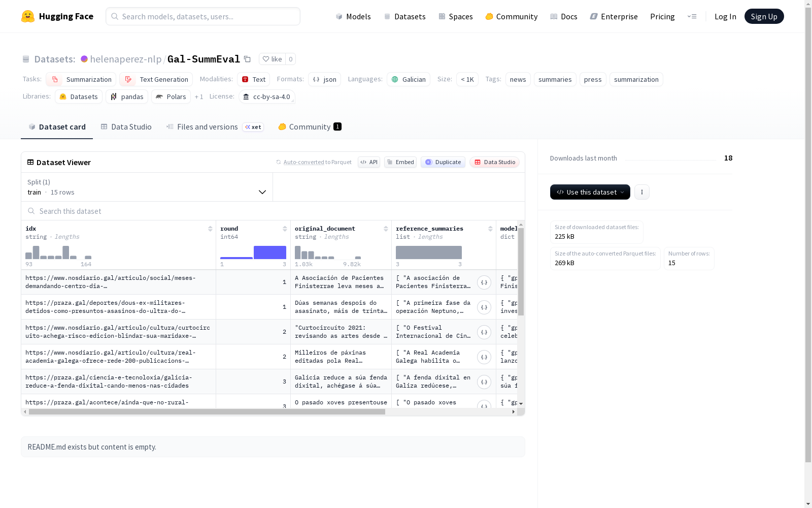Open the helenaperez-nlp profile link
The width and height of the screenshot is (812, 508).
[x=126, y=59]
